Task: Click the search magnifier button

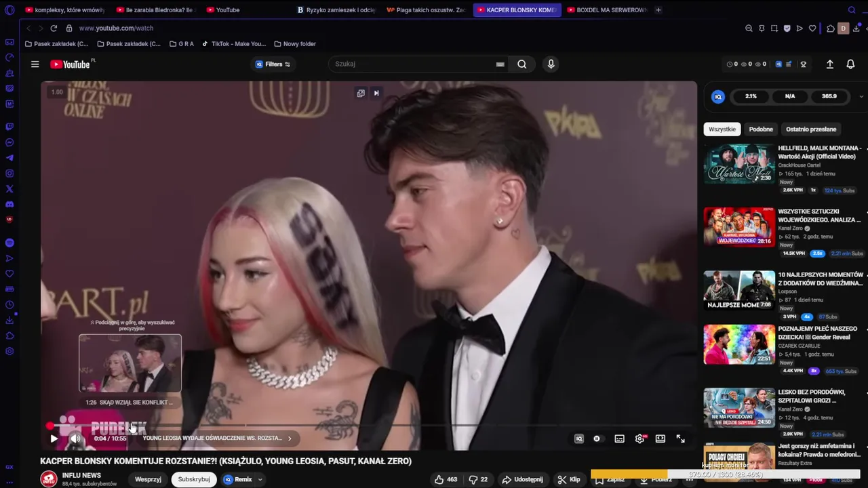Action: (x=521, y=64)
